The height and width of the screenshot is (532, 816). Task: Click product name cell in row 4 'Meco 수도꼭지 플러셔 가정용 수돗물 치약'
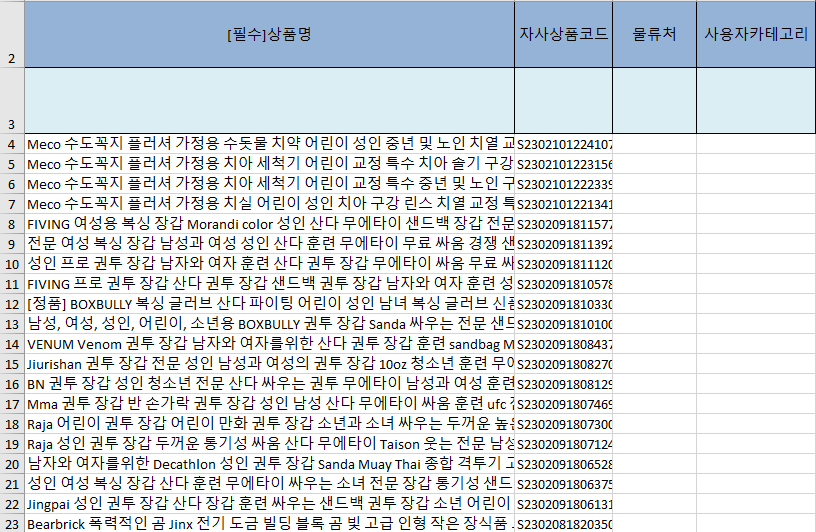click(x=270, y=144)
